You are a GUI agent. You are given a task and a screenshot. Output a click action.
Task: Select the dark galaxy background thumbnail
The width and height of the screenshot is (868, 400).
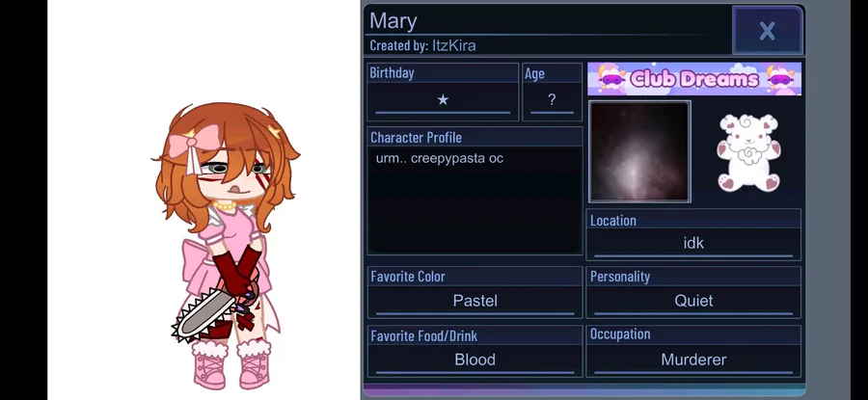pos(639,151)
